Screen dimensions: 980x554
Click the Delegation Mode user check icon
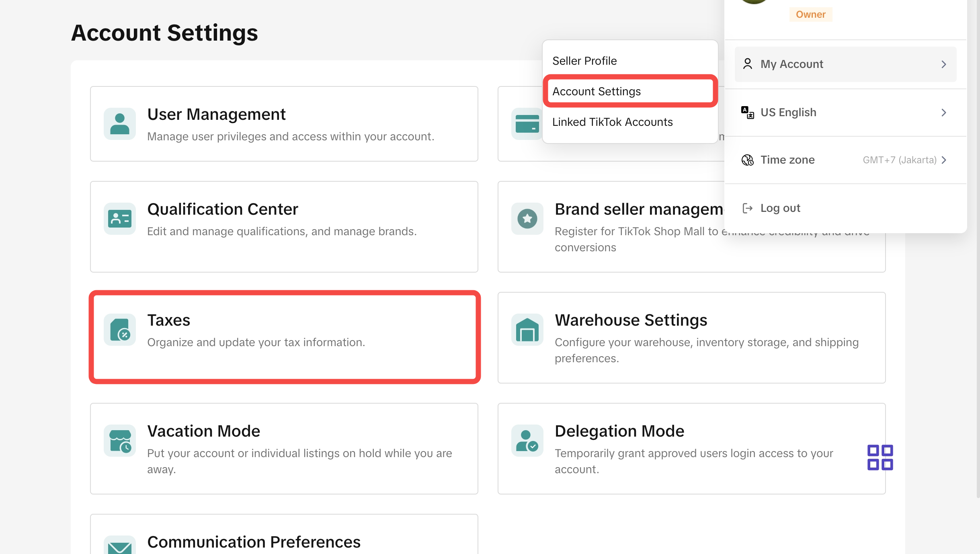pos(527,441)
